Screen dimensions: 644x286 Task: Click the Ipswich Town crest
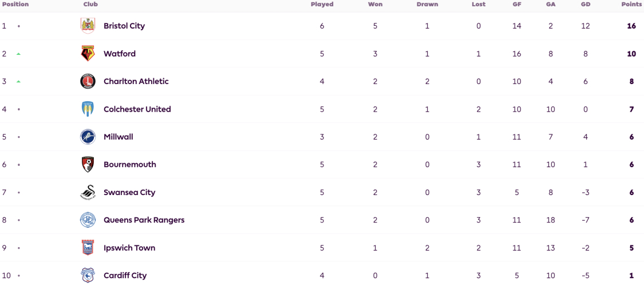click(88, 248)
